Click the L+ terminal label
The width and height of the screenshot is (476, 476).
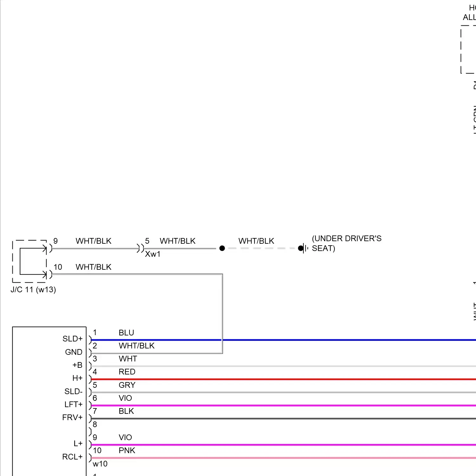click(78, 443)
